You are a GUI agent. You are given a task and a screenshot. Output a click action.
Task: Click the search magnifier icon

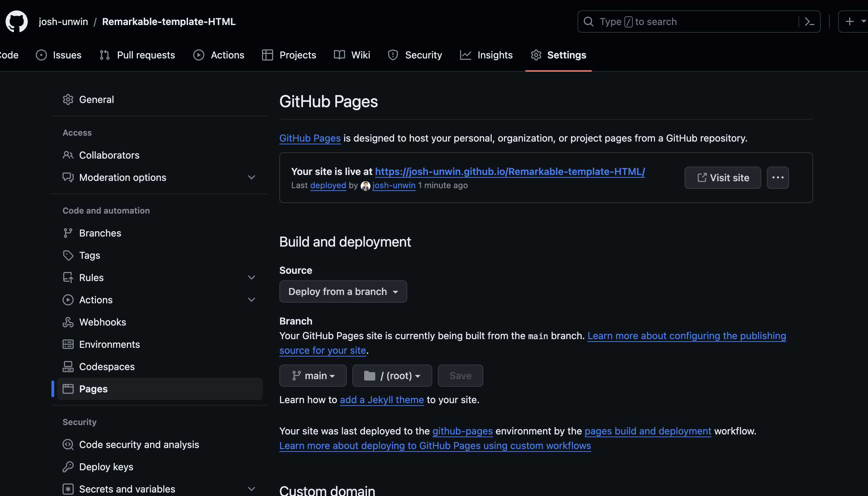coord(588,22)
